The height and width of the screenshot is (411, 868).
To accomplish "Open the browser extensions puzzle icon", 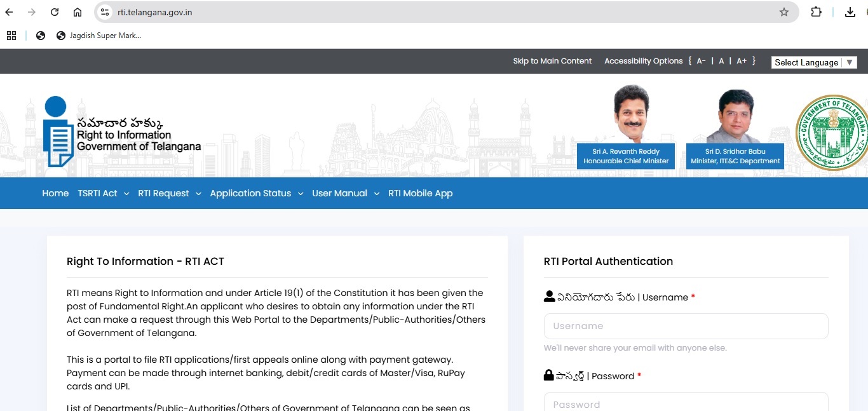I will (817, 12).
